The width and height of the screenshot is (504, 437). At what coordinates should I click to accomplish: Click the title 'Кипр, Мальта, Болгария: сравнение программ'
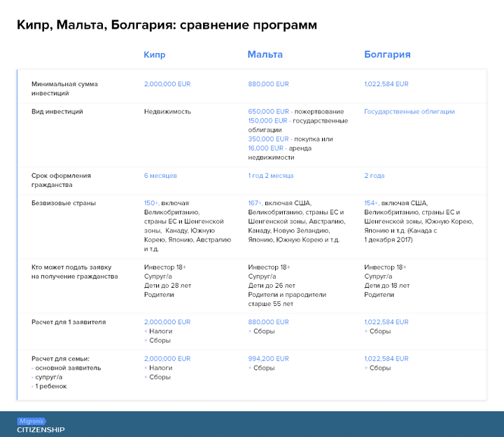(x=167, y=25)
